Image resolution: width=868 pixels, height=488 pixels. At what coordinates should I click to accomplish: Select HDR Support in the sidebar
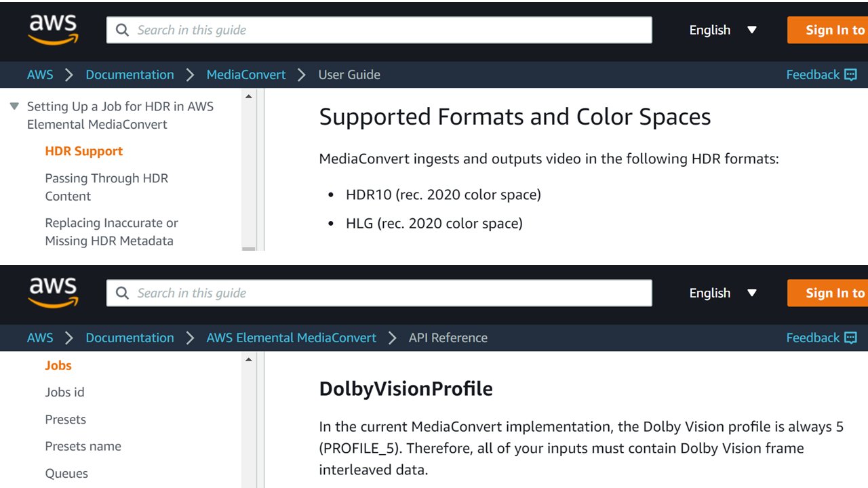click(x=84, y=151)
